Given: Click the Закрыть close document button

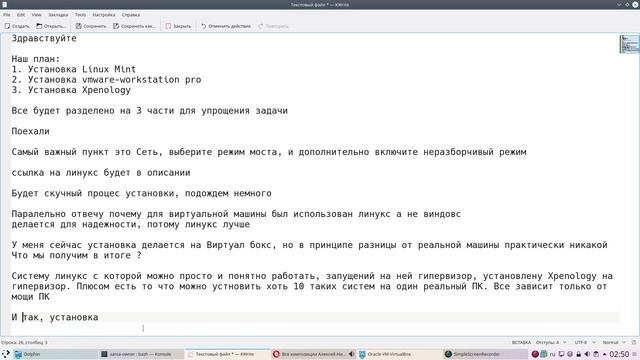Looking at the screenshot, I should pyautogui.click(x=178, y=26).
